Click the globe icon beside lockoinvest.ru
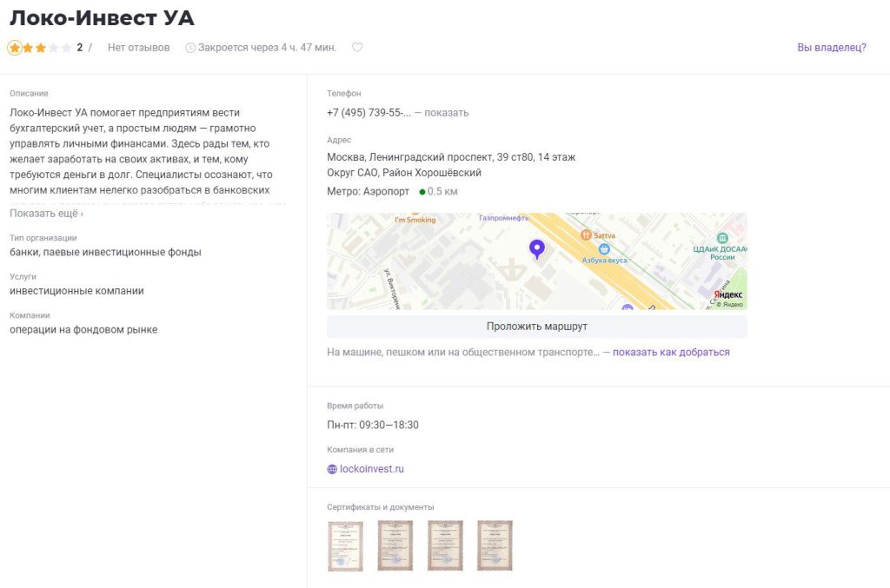The width and height of the screenshot is (890, 588). 332,469
